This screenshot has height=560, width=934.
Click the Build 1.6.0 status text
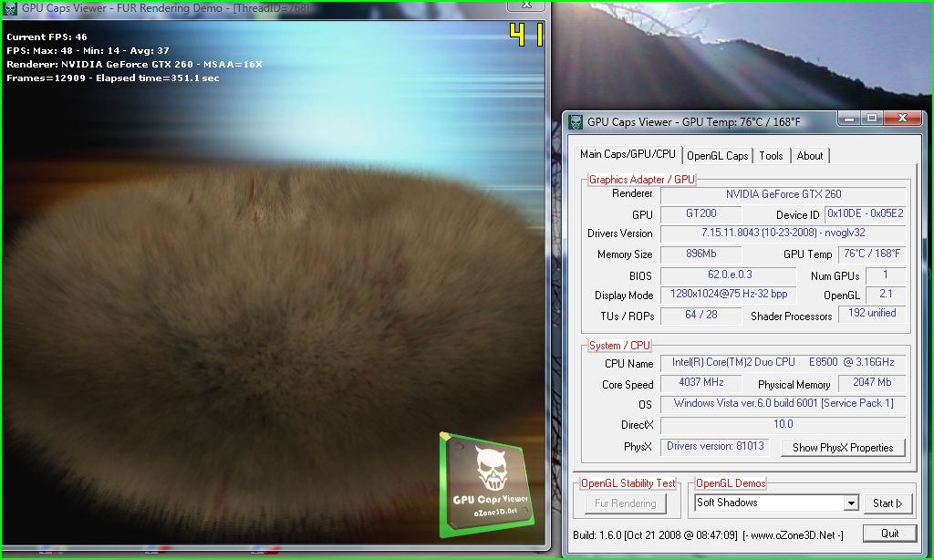(x=655, y=535)
